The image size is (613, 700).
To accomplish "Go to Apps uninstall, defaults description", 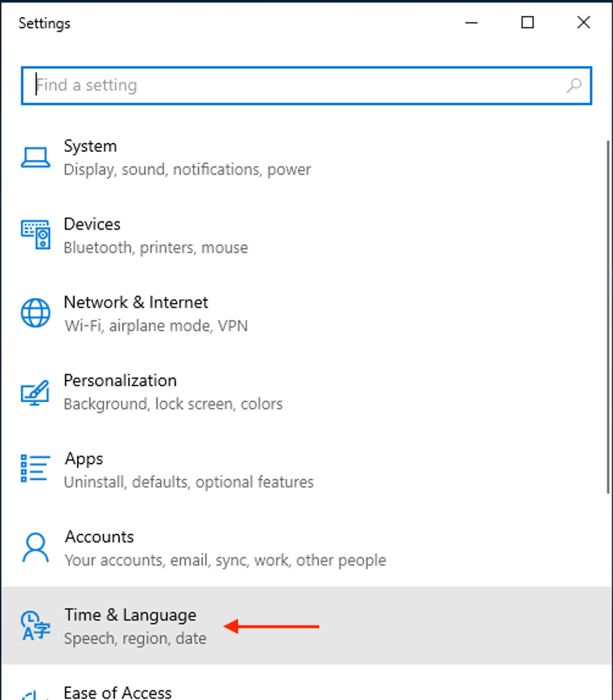I will coord(189,482).
